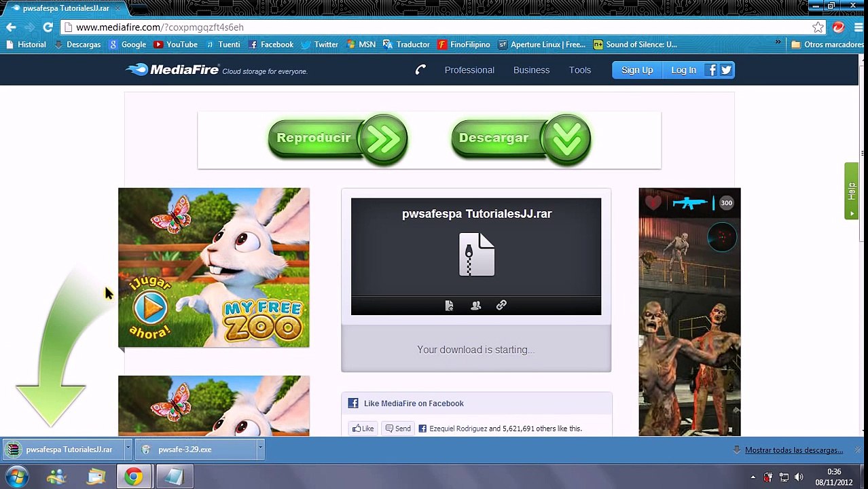Click the phone icon in MediaFire header

tap(420, 69)
